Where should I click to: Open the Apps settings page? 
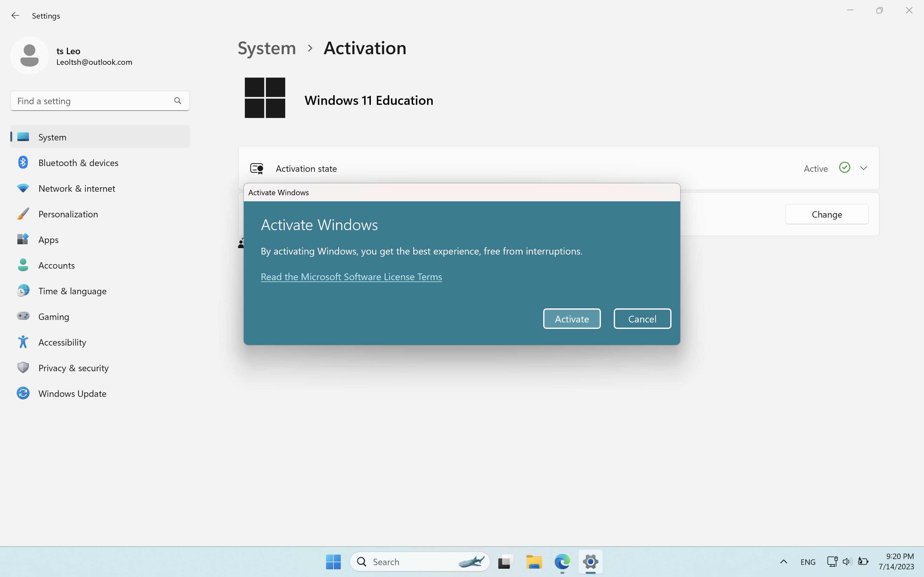(x=48, y=240)
